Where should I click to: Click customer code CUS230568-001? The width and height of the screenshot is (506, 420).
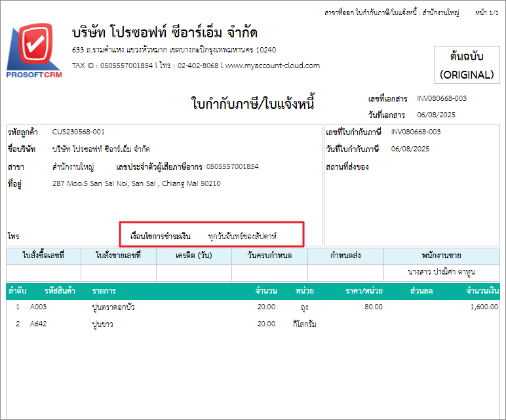coord(78,132)
